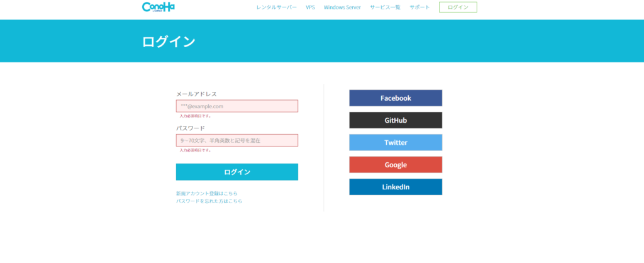Open the Windows Server menu item
The width and height of the screenshot is (644, 263).
[342, 8]
